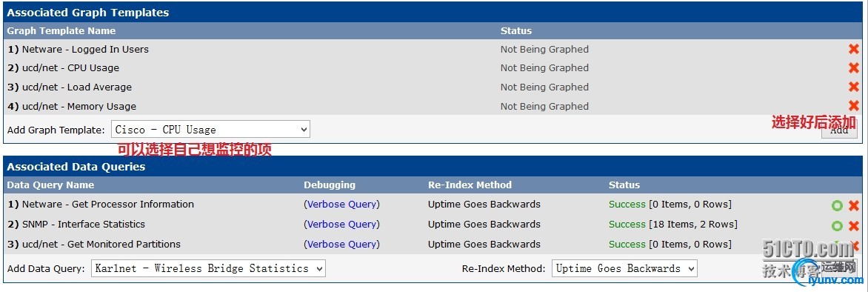This screenshot has height=292, width=868.
Task: Select the ucd/net - Get Monitored Partitions row
Action: [x=433, y=244]
